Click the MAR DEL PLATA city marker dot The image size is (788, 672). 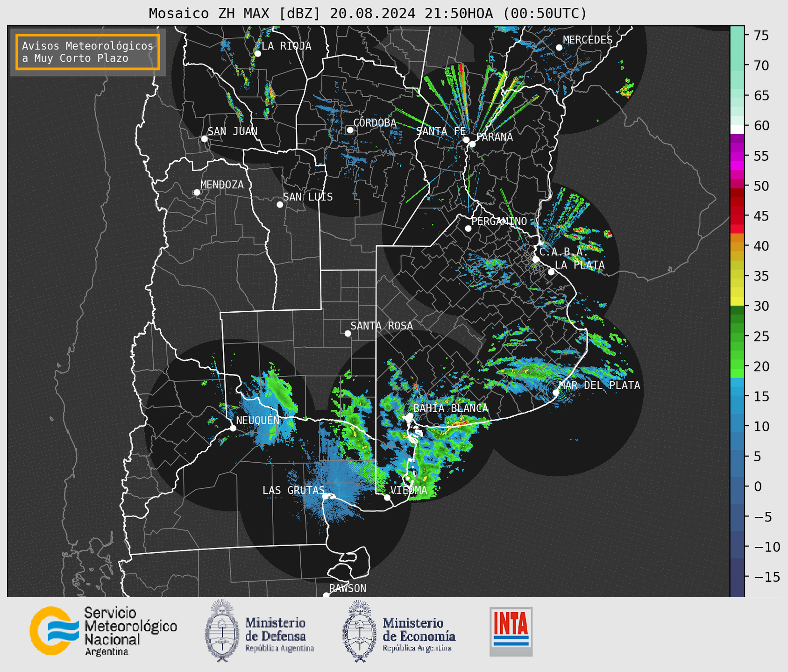point(556,393)
